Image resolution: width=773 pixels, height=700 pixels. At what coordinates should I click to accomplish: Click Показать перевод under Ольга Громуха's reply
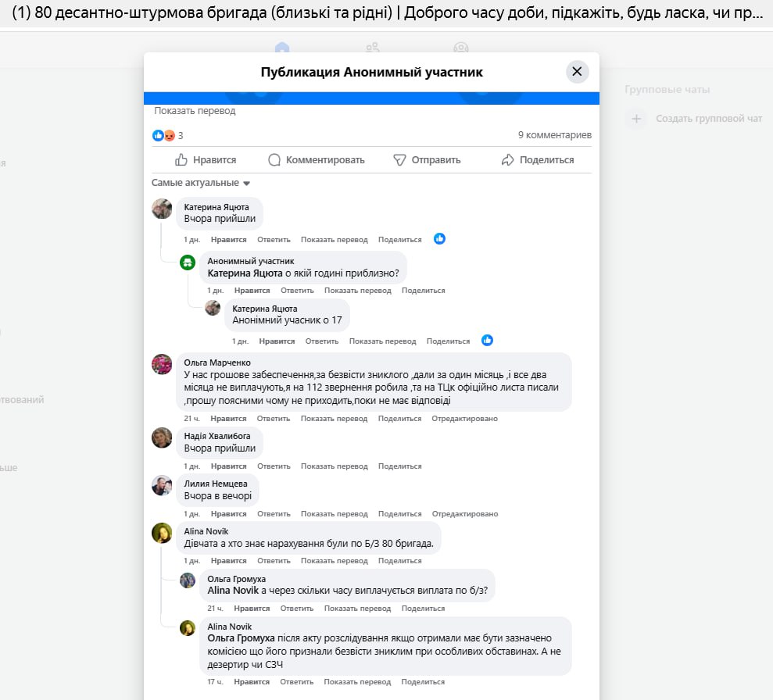357,609
